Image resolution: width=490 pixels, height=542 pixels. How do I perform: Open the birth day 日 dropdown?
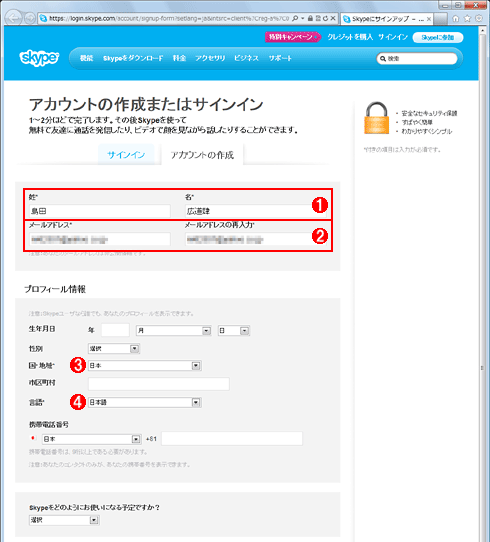coord(234,331)
